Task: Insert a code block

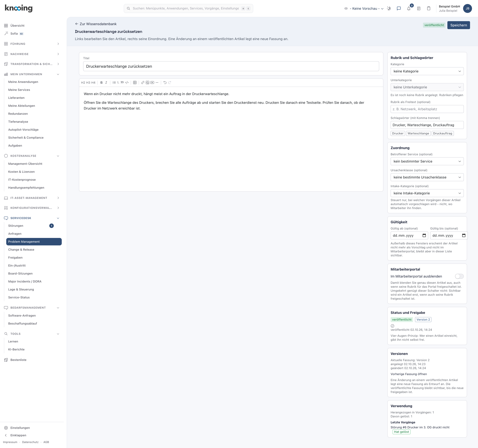Action: (x=127, y=82)
